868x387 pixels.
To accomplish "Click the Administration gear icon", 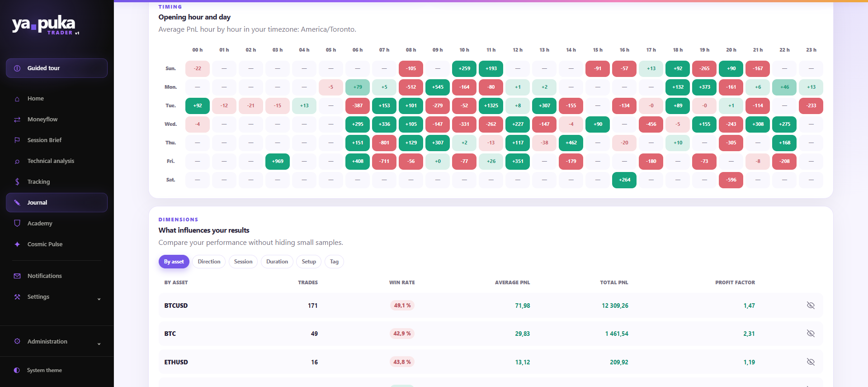I will (17, 341).
